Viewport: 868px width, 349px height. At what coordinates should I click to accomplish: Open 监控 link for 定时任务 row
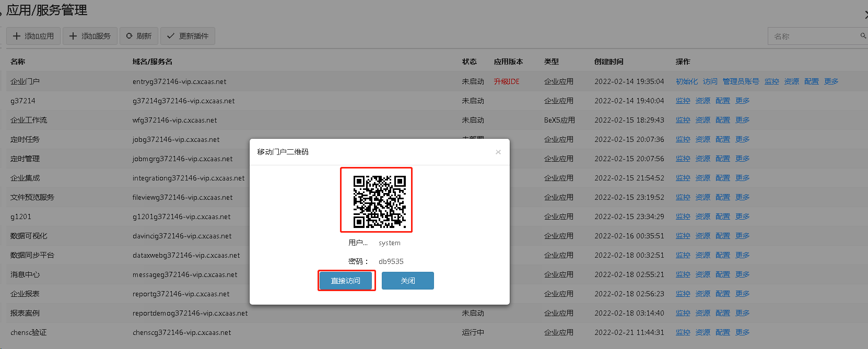coord(683,139)
